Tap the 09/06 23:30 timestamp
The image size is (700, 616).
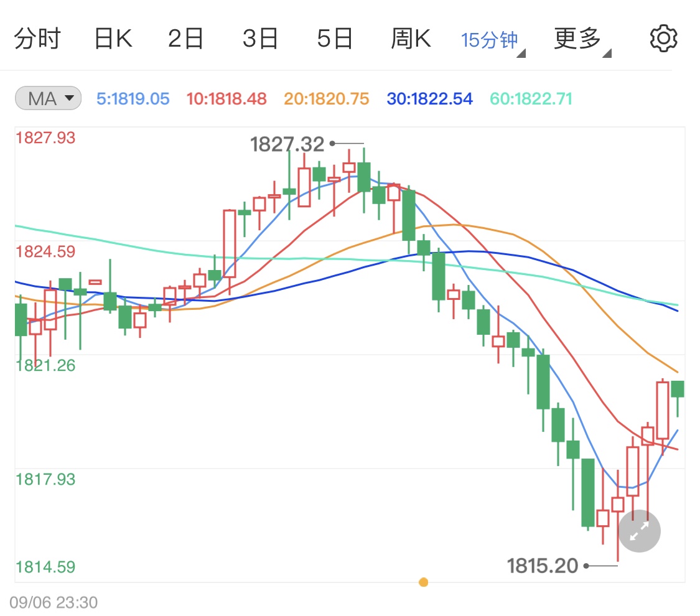54,602
